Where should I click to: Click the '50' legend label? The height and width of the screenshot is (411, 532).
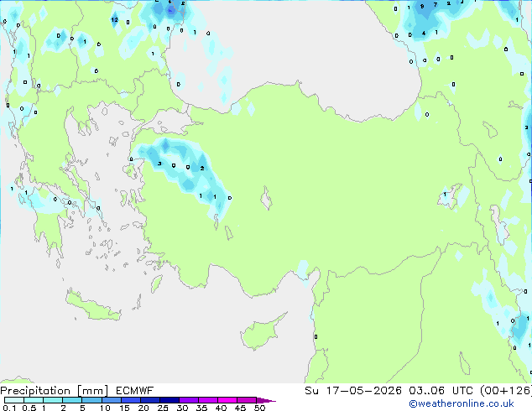tap(259, 408)
